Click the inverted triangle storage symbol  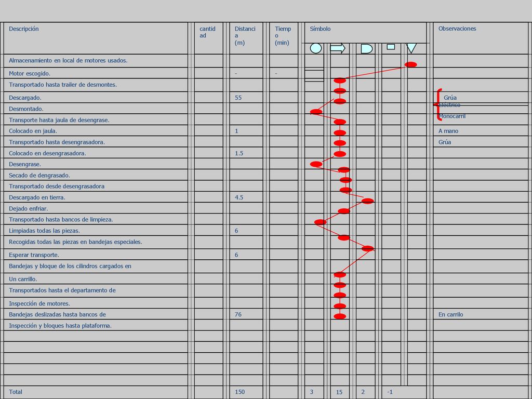411,48
